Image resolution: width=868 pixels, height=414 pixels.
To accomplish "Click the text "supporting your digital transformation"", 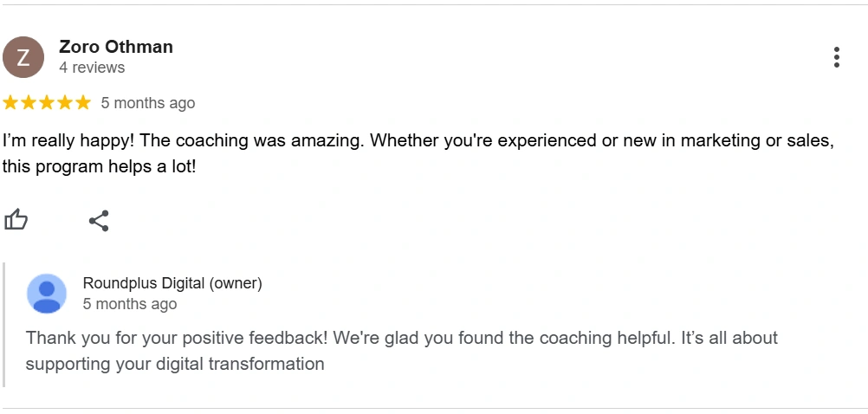I will [175, 364].
